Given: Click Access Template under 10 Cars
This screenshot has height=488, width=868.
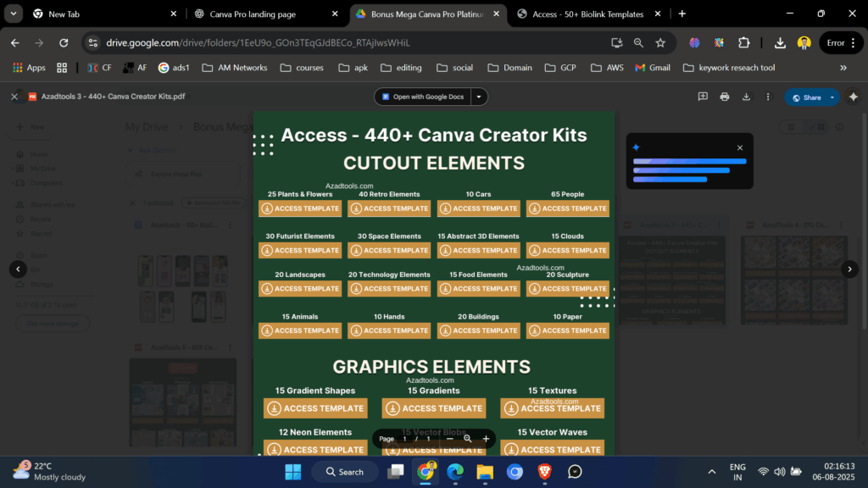Looking at the screenshot, I should pos(479,208).
